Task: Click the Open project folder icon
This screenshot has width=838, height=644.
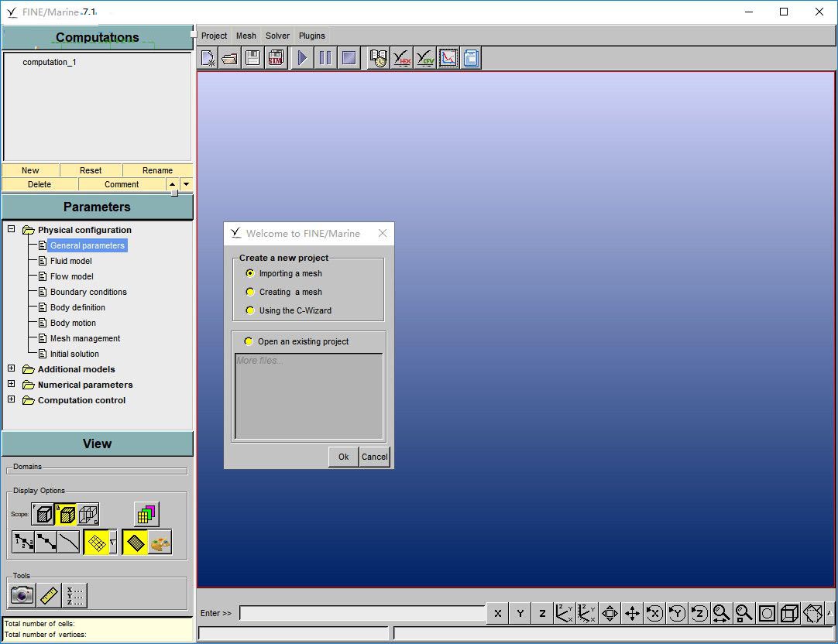Action: click(x=230, y=58)
